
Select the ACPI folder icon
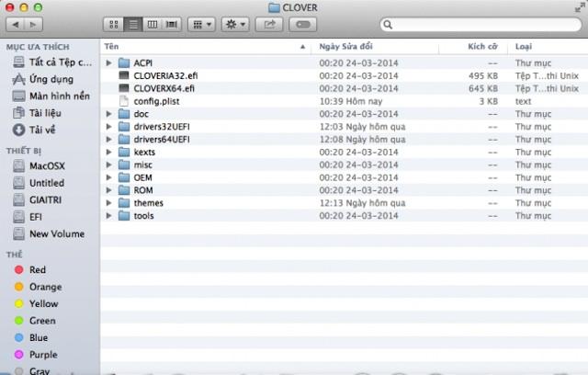coord(124,63)
